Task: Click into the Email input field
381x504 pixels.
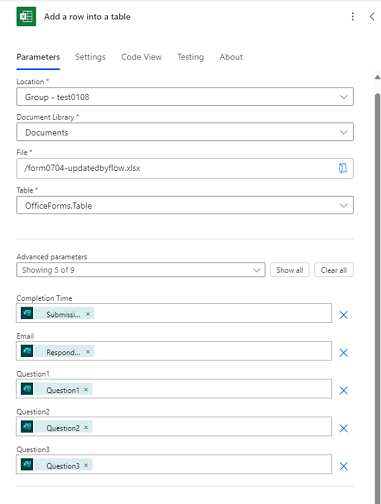Action: [x=174, y=351]
